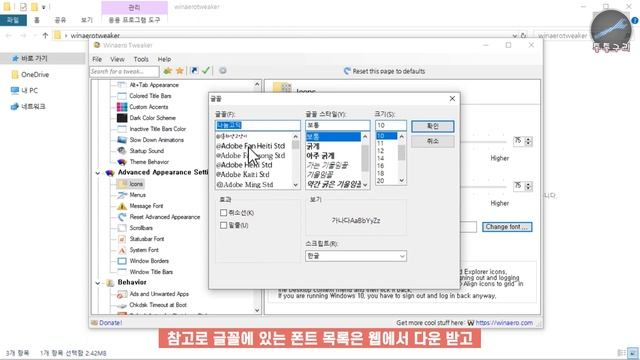The height and width of the screenshot is (360, 640).
Task: Click the add-to-favorites star icon with plus
Action: [x=167, y=71]
